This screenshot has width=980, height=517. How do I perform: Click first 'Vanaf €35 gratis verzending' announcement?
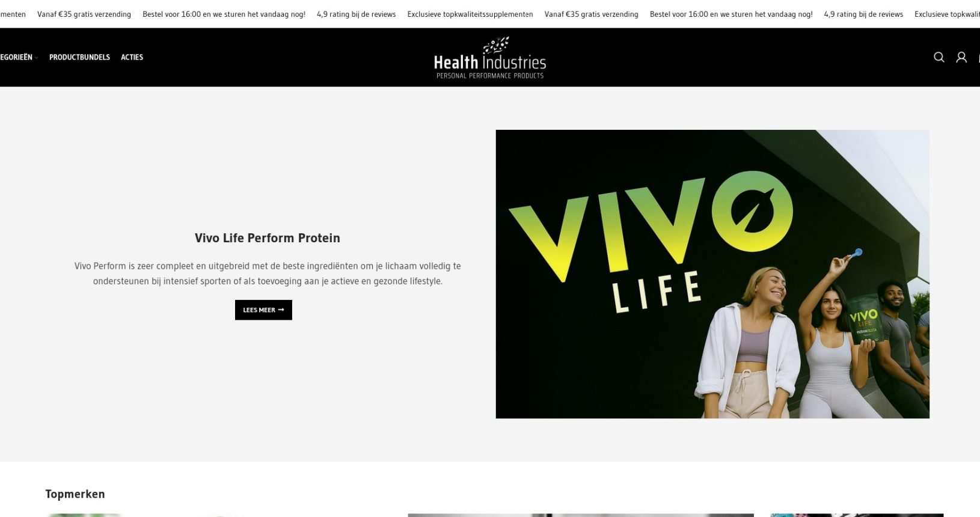[x=84, y=14]
